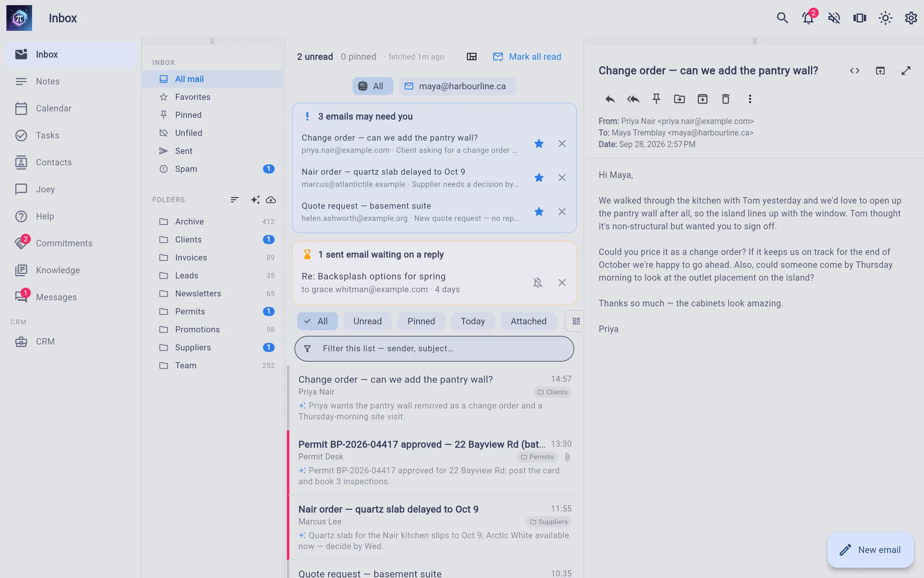Screen dimensions: 924x578
Task: Select the All filter chip
Action: [x=317, y=321]
